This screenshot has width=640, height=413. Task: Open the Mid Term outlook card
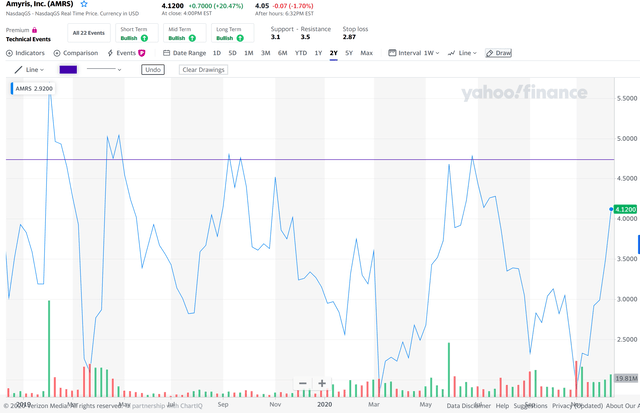(184, 33)
